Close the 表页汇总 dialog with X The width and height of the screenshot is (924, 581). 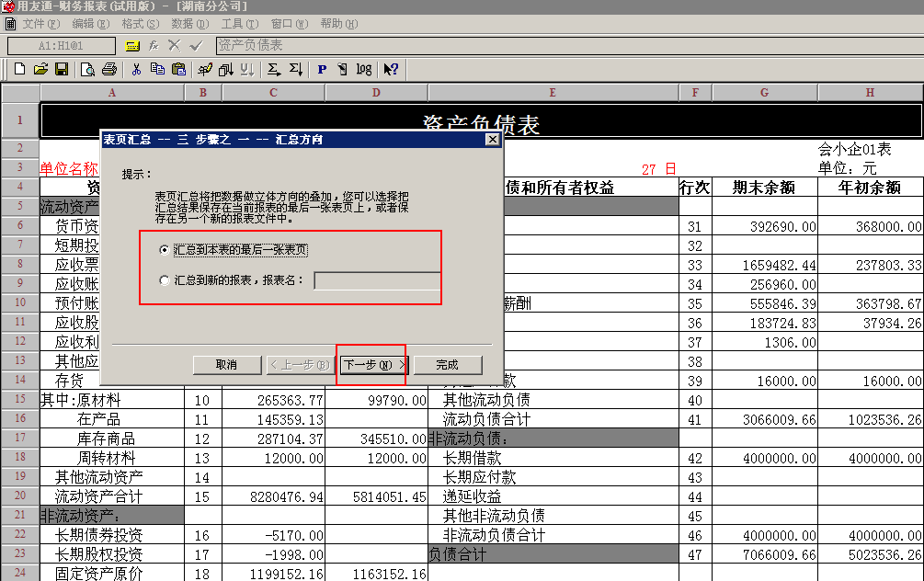tap(492, 139)
